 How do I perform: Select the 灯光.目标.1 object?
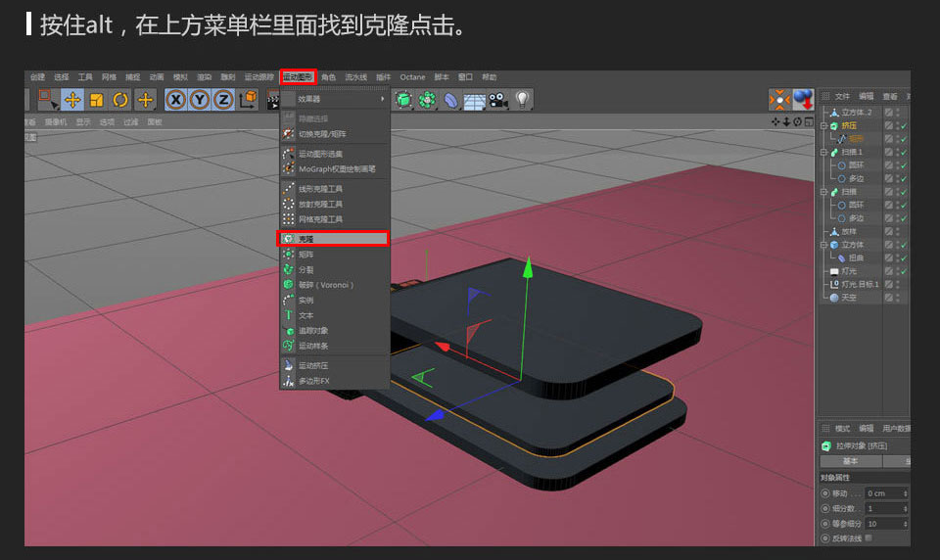click(x=861, y=284)
